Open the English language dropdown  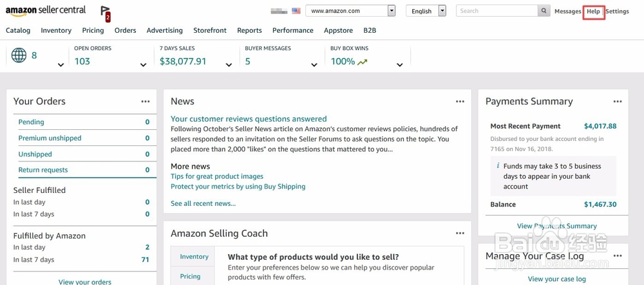[x=426, y=11]
